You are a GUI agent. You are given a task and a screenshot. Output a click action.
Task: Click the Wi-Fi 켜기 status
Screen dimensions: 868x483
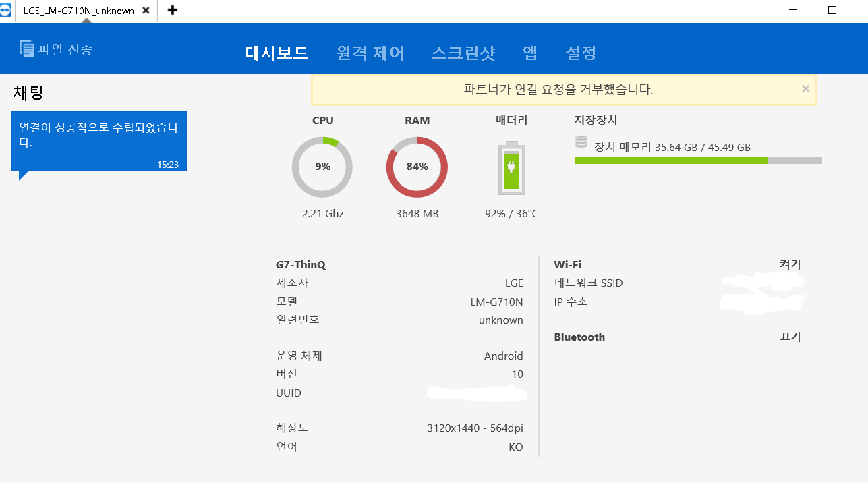tap(790, 264)
